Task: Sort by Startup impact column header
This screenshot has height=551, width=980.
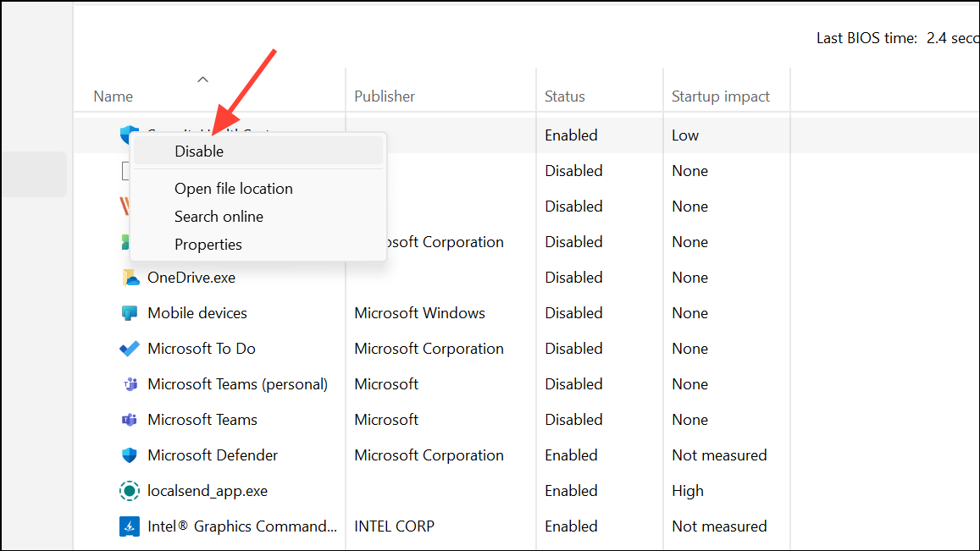Action: (x=721, y=96)
